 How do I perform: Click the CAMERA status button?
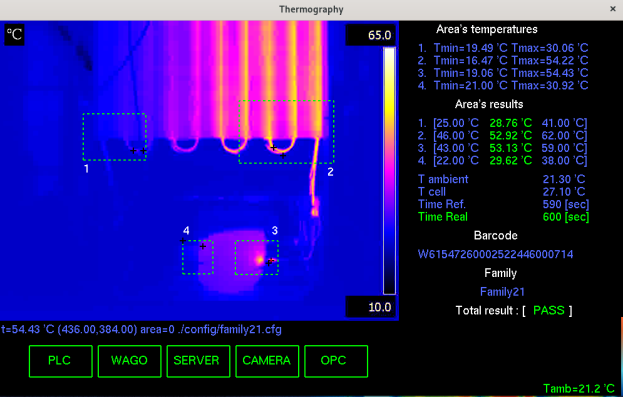pos(267,361)
